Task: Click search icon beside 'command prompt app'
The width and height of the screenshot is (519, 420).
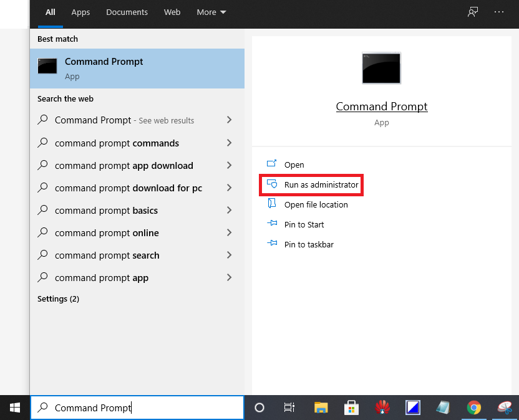Action: [x=42, y=277]
